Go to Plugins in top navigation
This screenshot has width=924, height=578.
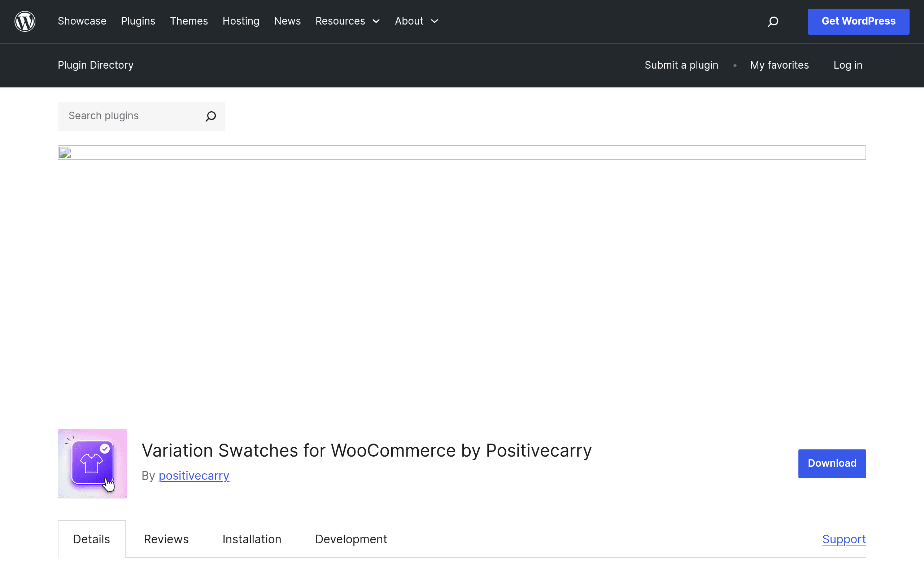pos(138,21)
